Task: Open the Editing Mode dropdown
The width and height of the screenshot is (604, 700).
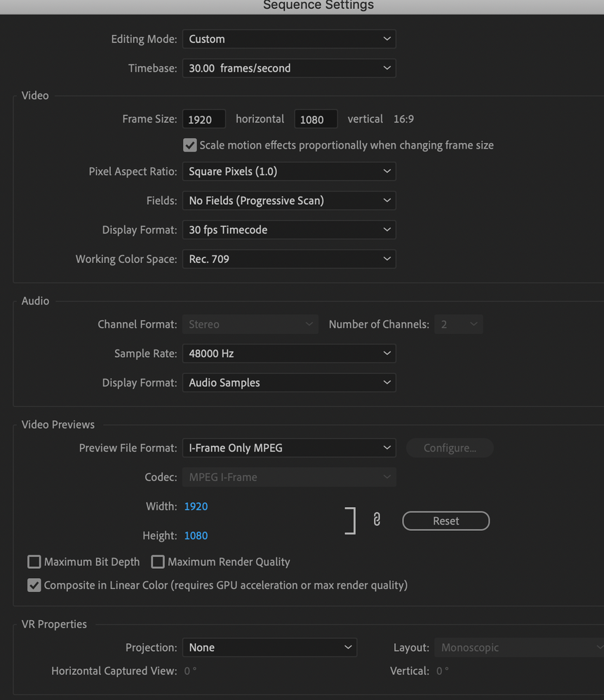Action: pyautogui.click(x=289, y=39)
